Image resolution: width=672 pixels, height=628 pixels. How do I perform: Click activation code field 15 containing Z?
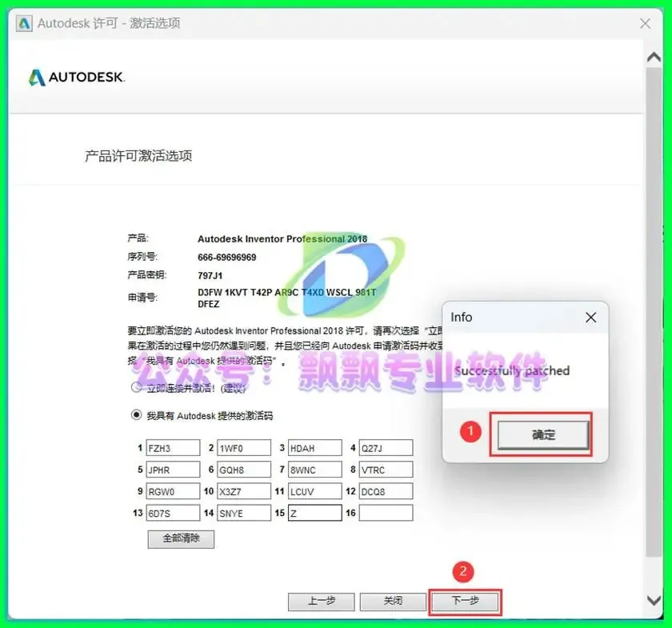point(315,513)
